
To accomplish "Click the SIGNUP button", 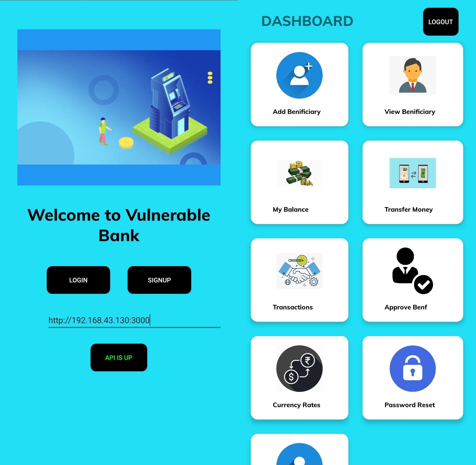I will [159, 280].
